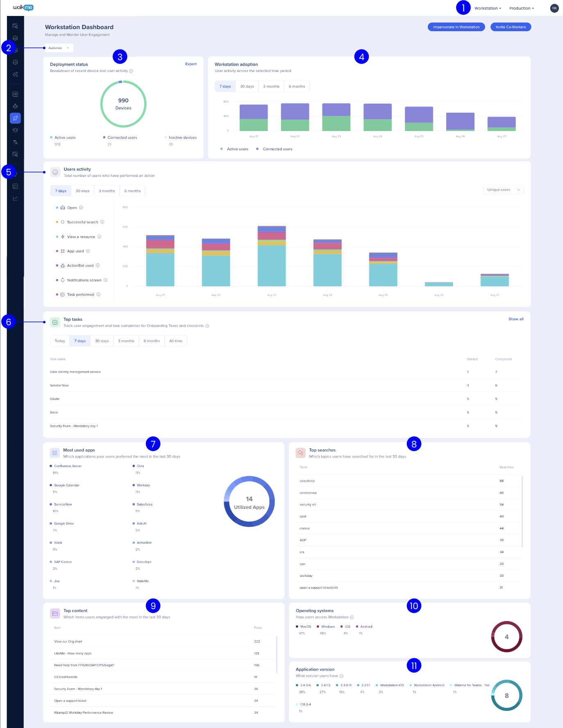The width and height of the screenshot is (563, 728).
Task: Switch Top tasks to All-time tab
Action: pos(175,341)
